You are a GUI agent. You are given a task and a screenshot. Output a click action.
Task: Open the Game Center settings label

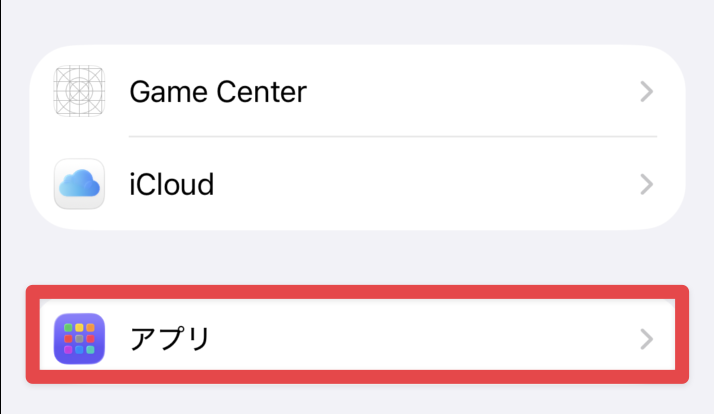pyautogui.click(x=218, y=92)
